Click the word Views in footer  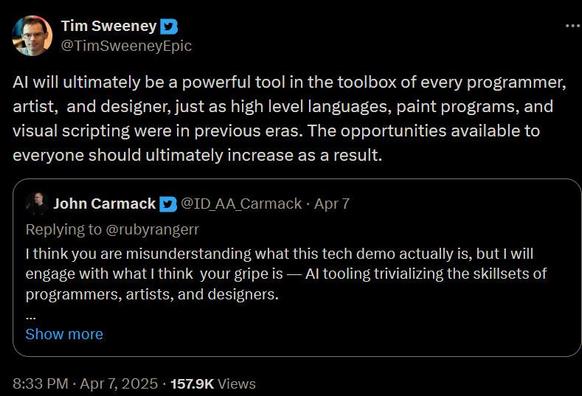[237, 384]
